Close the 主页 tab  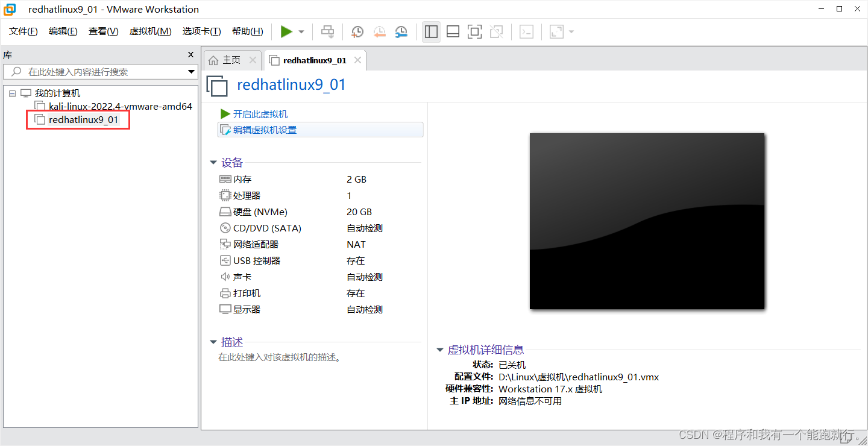[253, 60]
